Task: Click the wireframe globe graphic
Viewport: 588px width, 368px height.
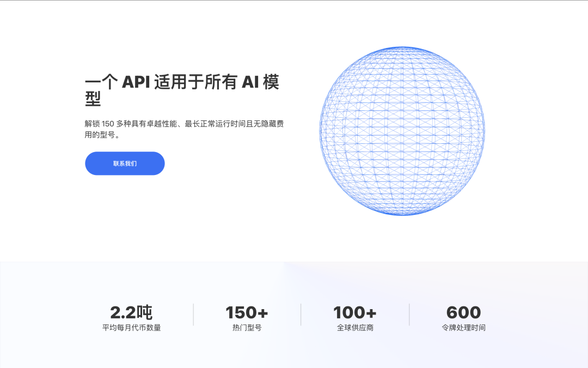Action: tap(402, 131)
